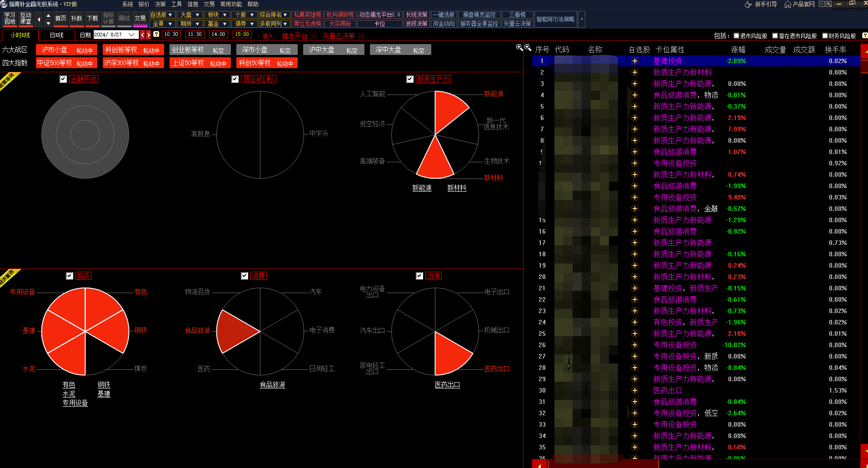Open the 自选股 dropdown

[161, 15]
